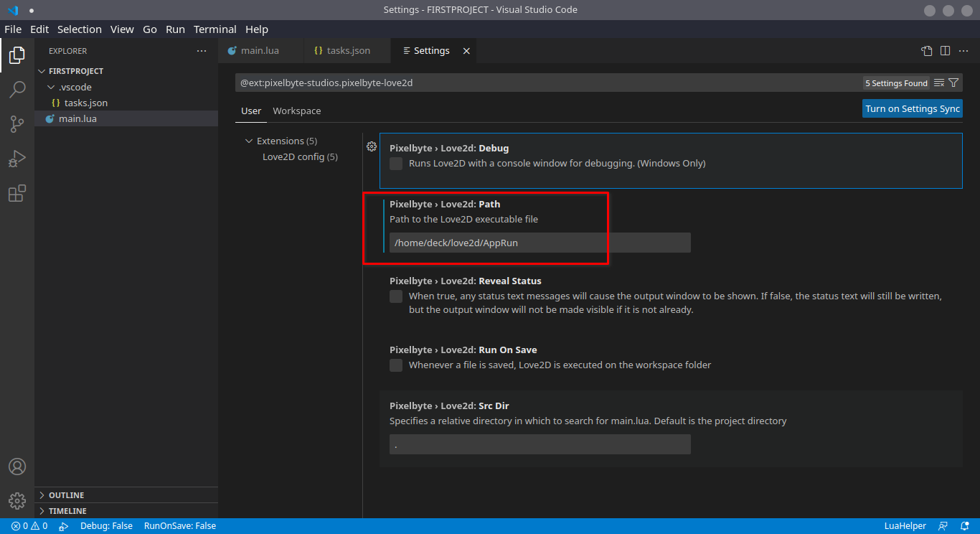Click Open Settings (JSON) icon
This screenshot has height=534, width=980.
pos(927,51)
